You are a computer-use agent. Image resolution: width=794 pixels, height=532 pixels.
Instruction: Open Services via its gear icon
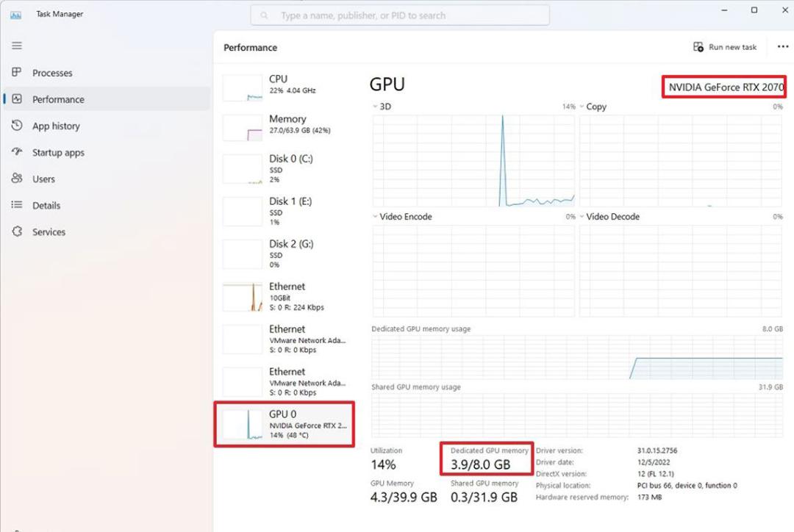tap(17, 231)
